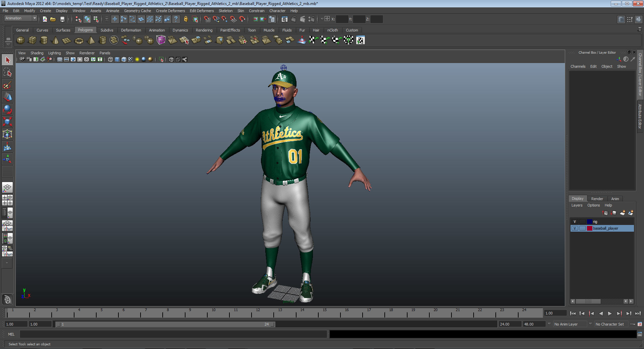Toggle Channel Box panel visibility icon
This screenshot has height=349, width=644.
638,19
